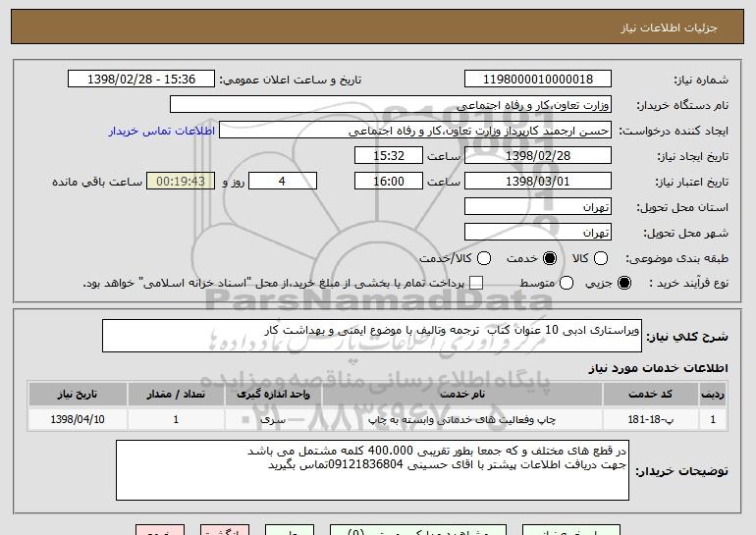The image size is (756, 535).
Task: Click the creation time field 15:32
Action: click(389, 156)
